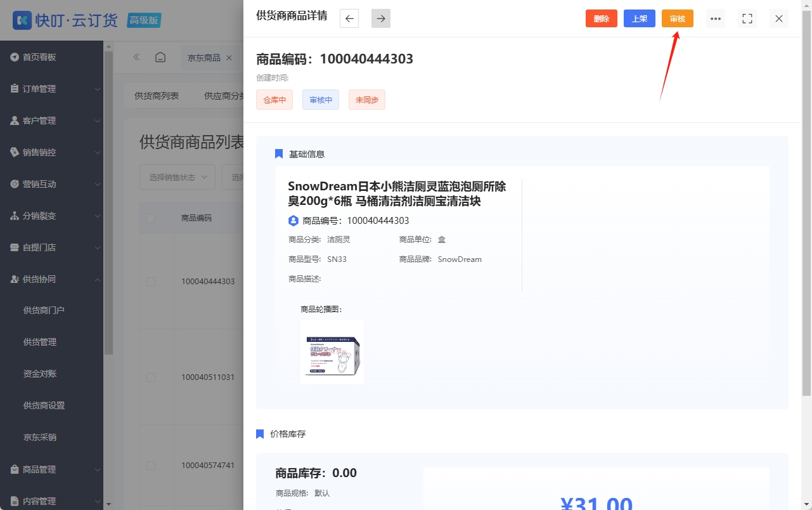Click the 订单管理 clipboard icon
Screen dimensions: 812x510
tap(14, 89)
